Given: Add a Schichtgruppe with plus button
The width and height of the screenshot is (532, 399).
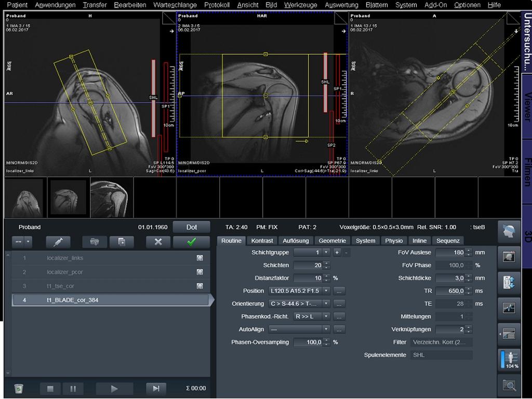Looking at the screenshot, I should click(337, 252).
